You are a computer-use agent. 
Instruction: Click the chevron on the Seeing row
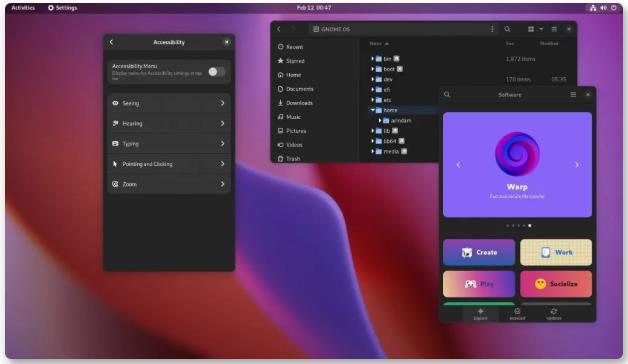click(222, 103)
